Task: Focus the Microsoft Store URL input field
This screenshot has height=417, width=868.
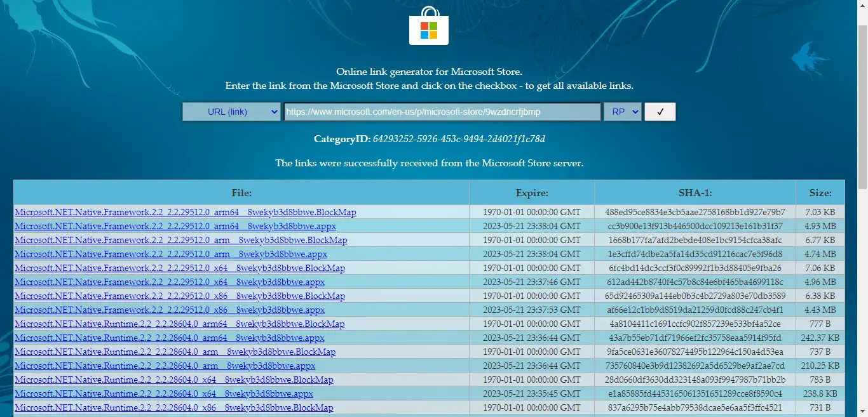Action: pos(442,112)
